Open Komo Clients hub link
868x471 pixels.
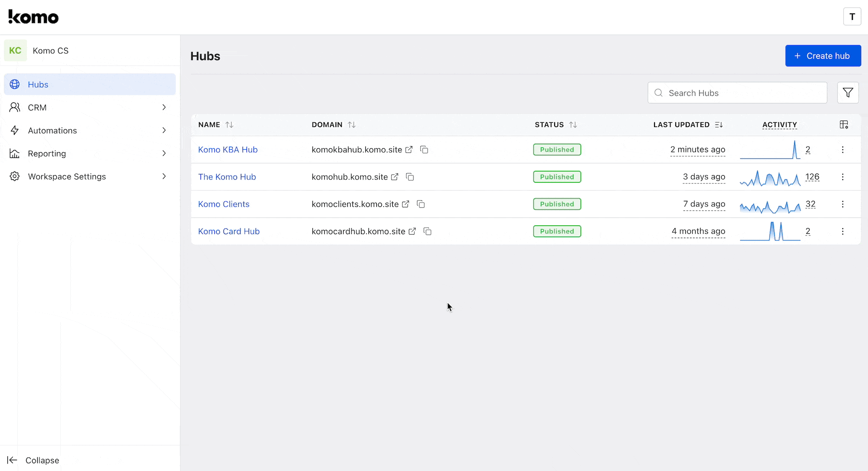405,204
